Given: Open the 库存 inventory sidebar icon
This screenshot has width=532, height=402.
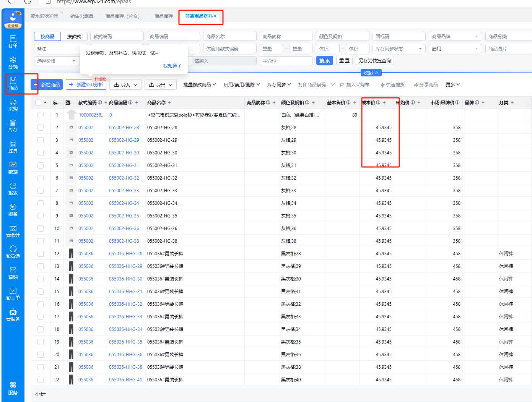Looking at the screenshot, I should click(x=13, y=125).
